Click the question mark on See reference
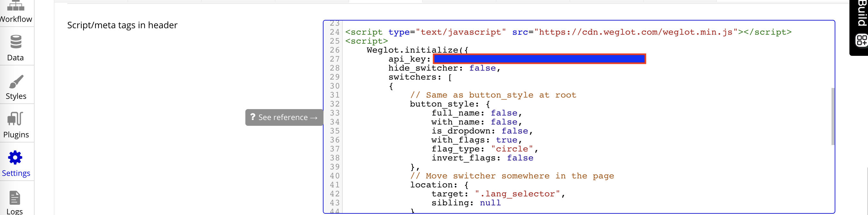Viewport: 868px width, 215px height. [253, 117]
